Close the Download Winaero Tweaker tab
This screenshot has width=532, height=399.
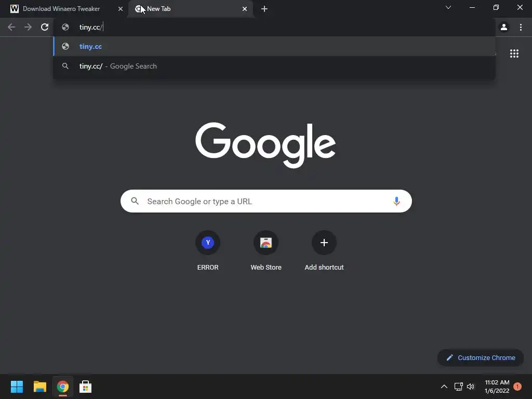[121, 9]
